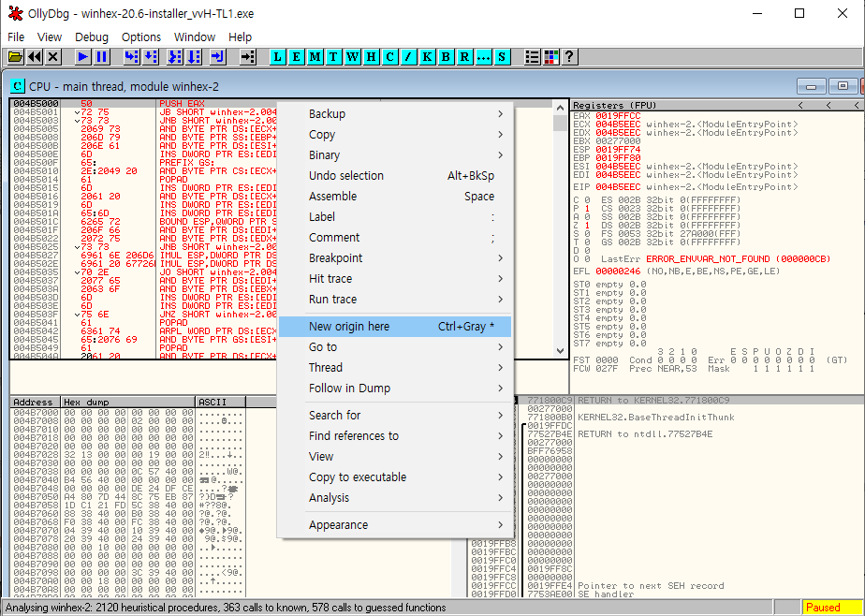Open the View menu

pyautogui.click(x=50, y=37)
